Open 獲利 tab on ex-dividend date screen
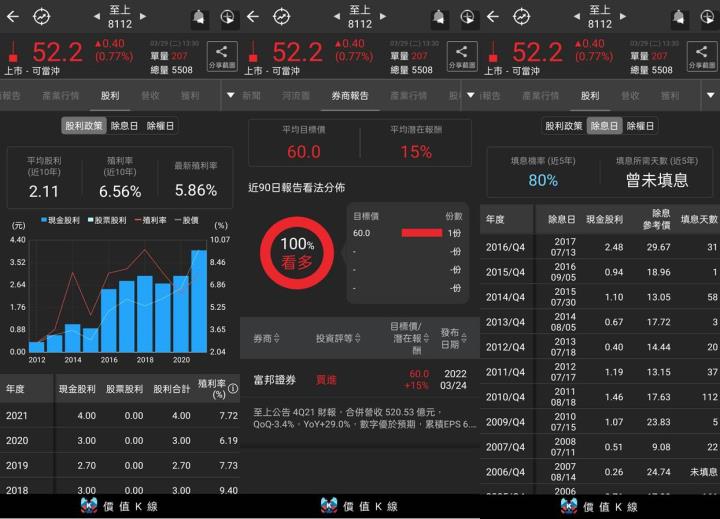 pos(670,96)
